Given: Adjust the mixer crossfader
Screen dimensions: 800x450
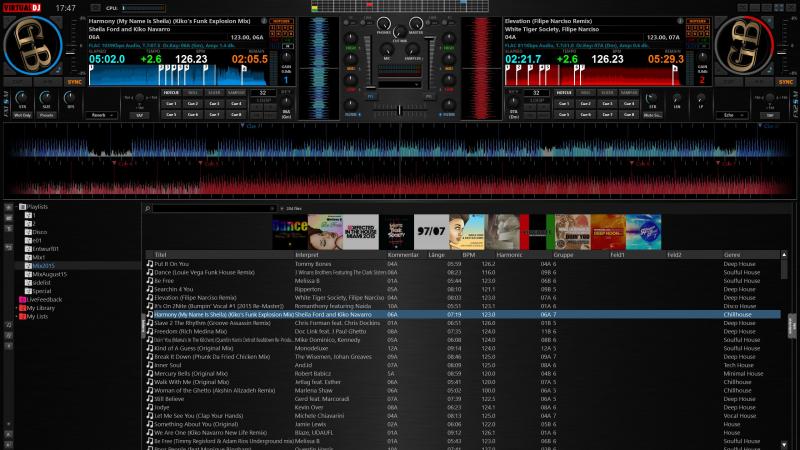Looking at the screenshot, I should point(399,110).
